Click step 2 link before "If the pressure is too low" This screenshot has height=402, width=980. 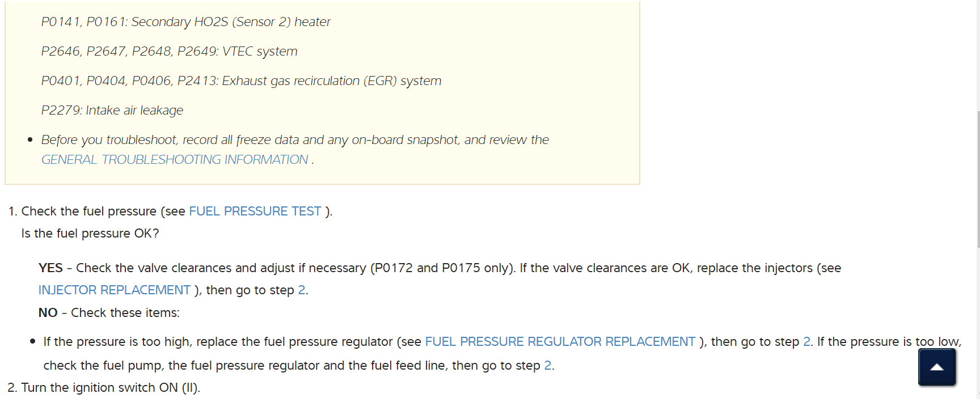pos(806,342)
